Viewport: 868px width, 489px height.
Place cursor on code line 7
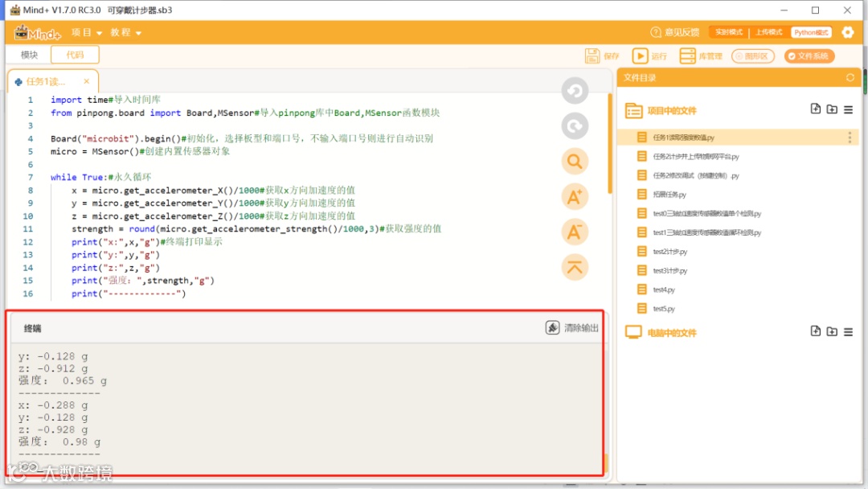100,177
